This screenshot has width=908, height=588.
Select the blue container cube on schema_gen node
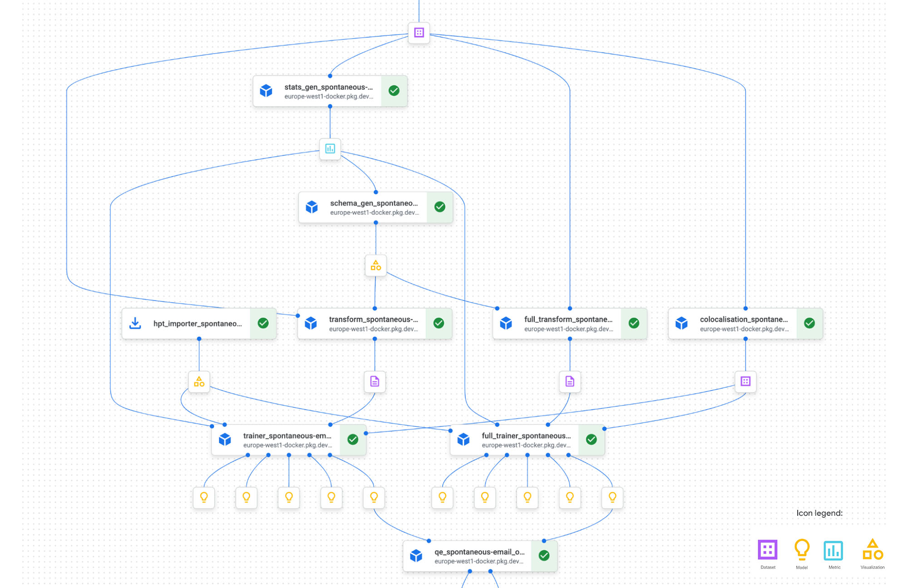[312, 207]
